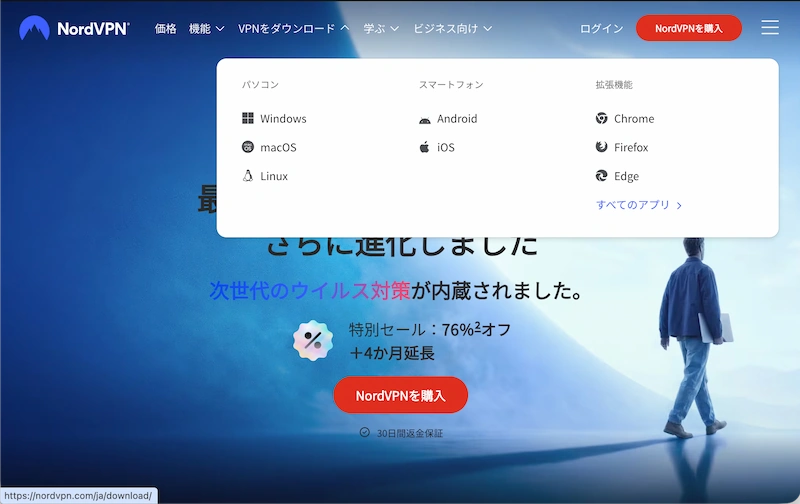Click the Linux penguin icon

point(247,176)
